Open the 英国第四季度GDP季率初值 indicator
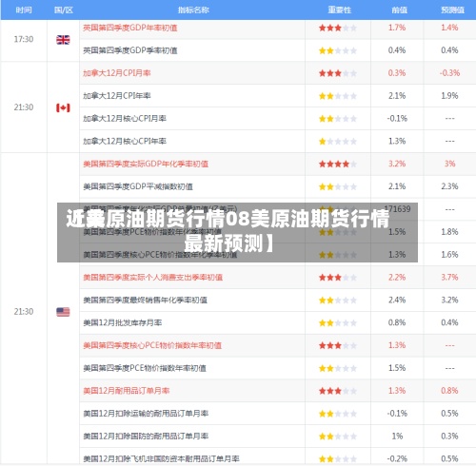476x466 pixels. point(130,50)
